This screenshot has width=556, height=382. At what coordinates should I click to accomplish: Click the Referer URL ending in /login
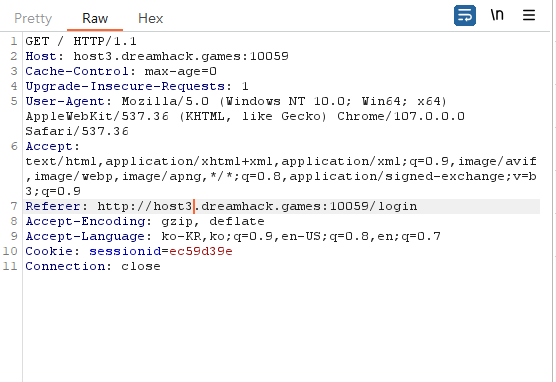tap(257, 206)
